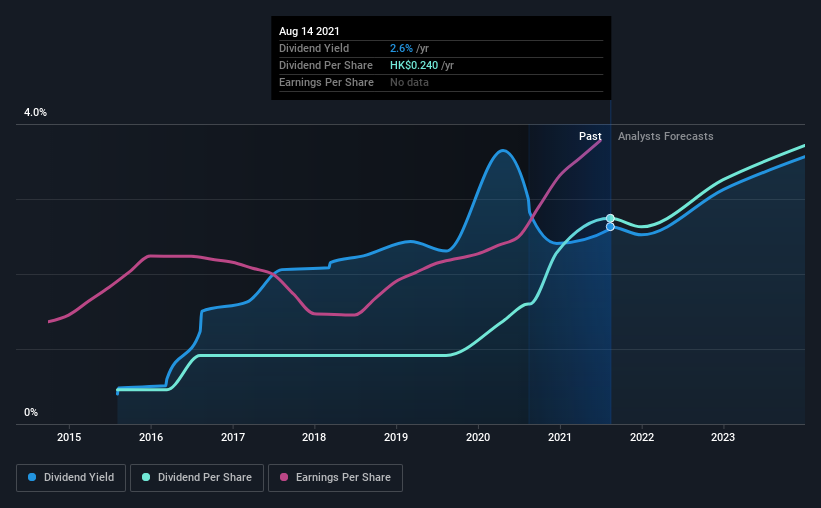Screen dimensions: 821x508
Task: Click the Past label on the chart
Action: click(590, 136)
